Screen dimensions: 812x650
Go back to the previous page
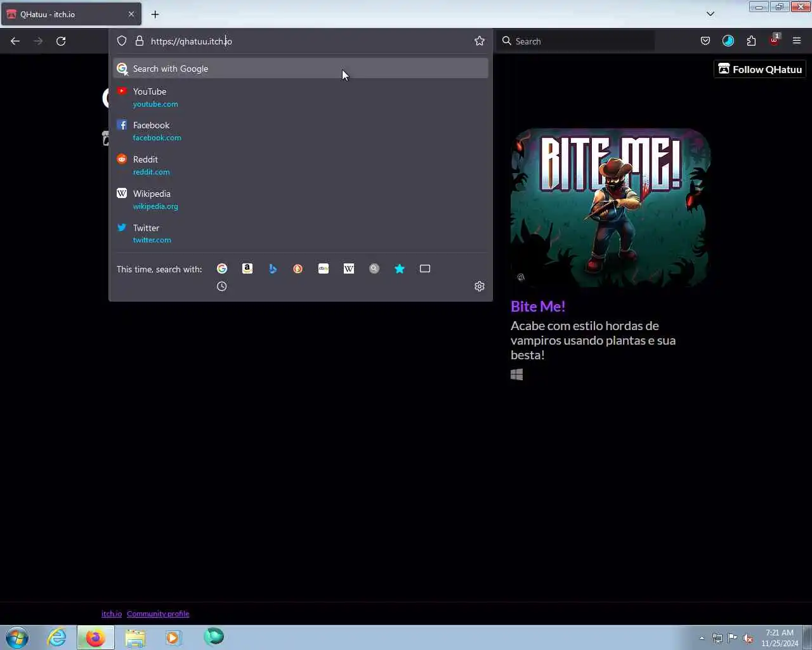pyautogui.click(x=15, y=41)
